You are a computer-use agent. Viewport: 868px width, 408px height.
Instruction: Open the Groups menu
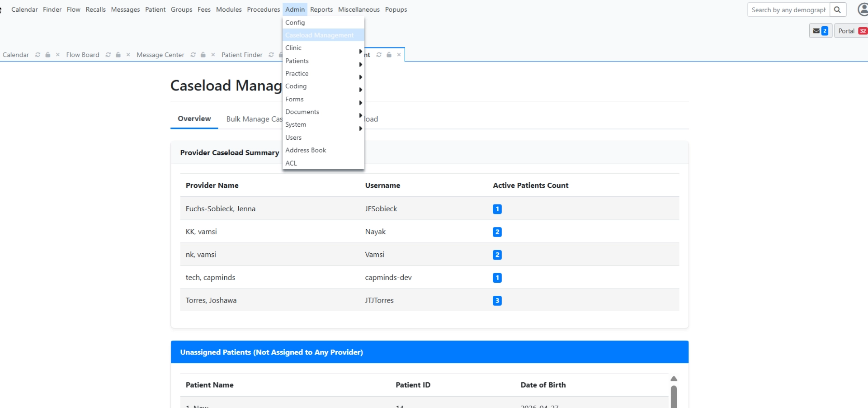click(x=181, y=9)
